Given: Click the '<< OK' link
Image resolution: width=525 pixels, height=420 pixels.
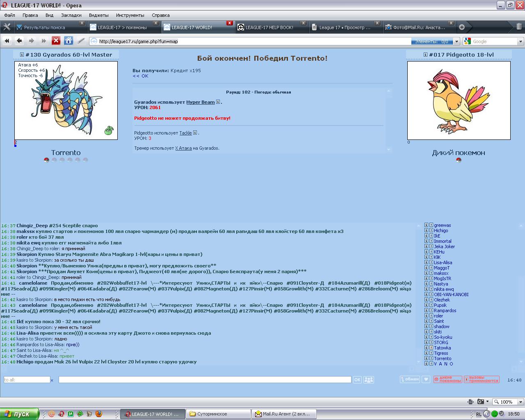Looking at the screenshot, I should (140, 76).
